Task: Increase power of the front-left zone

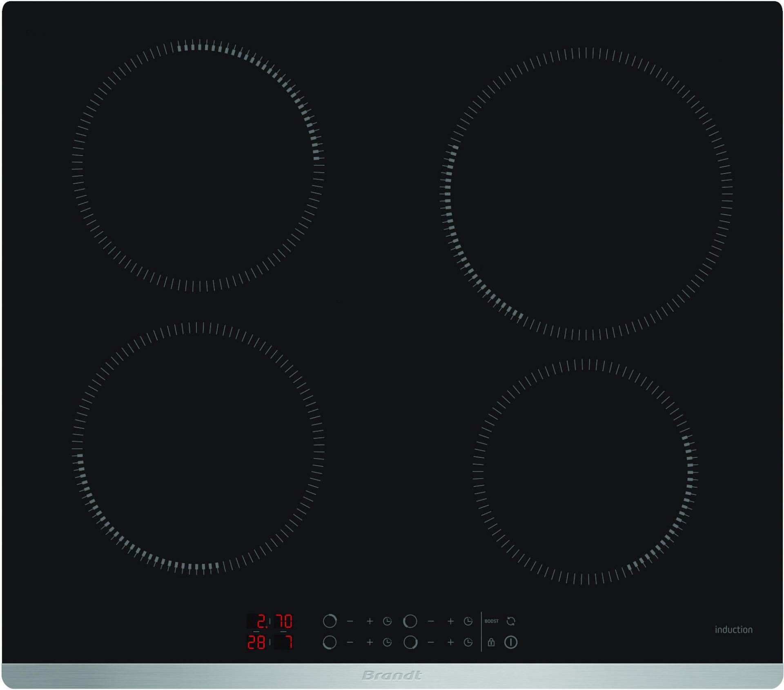Action: click(370, 642)
